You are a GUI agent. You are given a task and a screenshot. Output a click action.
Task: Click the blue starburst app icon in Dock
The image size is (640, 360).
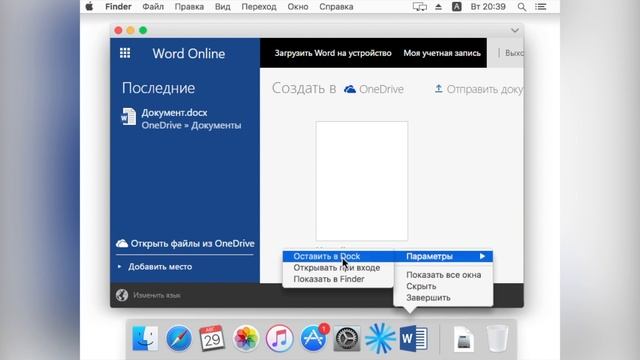tap(380, 338)
